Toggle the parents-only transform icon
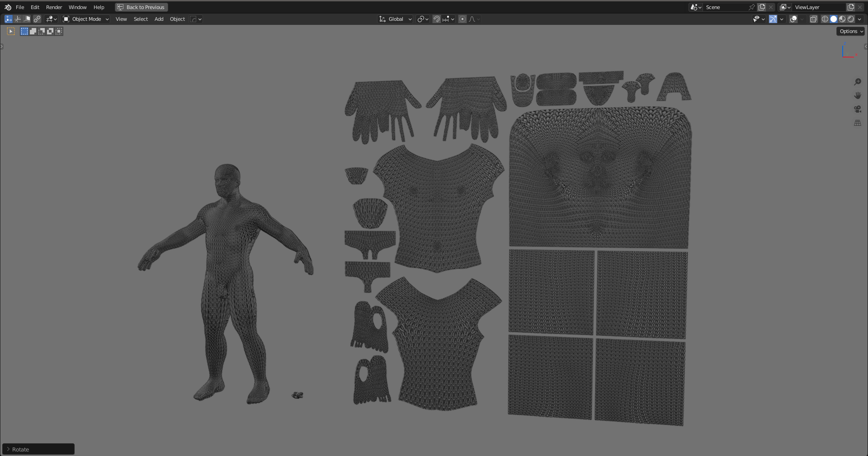Screen dimensions: 868x456 click(27, 19)
